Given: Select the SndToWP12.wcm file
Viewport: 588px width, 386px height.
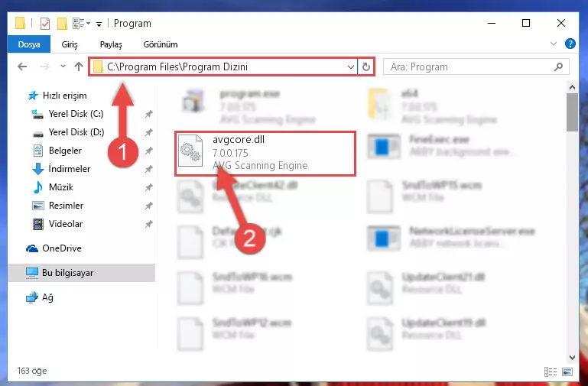Looking at the screenshot, I should 235,332.
